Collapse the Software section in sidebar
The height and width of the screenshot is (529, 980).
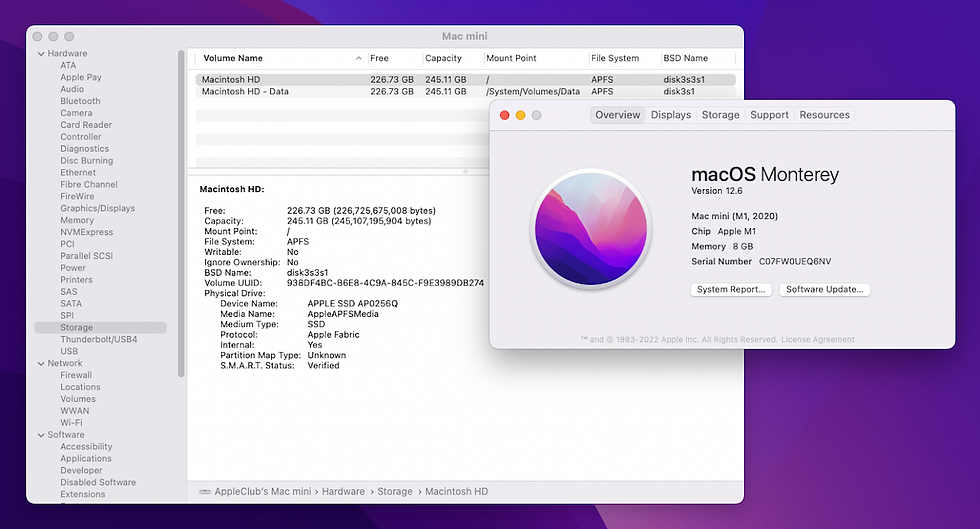(x=41, y=435)
